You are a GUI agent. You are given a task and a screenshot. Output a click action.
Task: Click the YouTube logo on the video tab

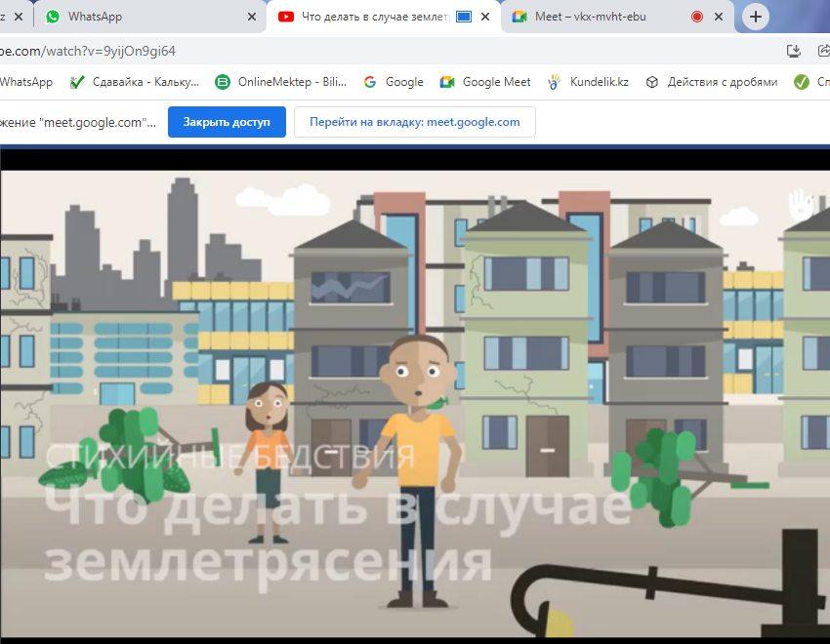click(285, 17)
